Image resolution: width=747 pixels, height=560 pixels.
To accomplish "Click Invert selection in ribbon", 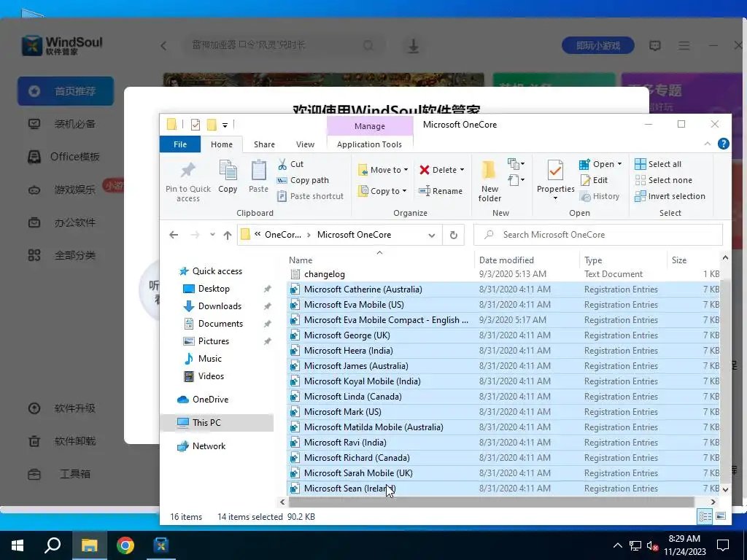I will pyautogui.click(x=670, y=196).
